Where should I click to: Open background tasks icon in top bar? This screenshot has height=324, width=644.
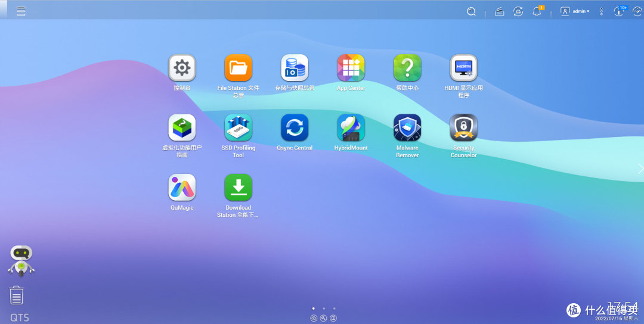pos(500,11)
